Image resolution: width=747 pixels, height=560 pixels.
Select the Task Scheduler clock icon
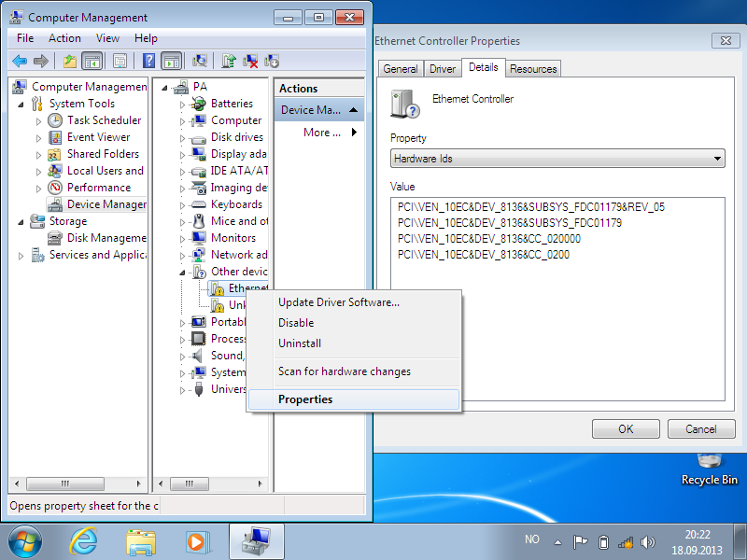(x=55, y=120)
